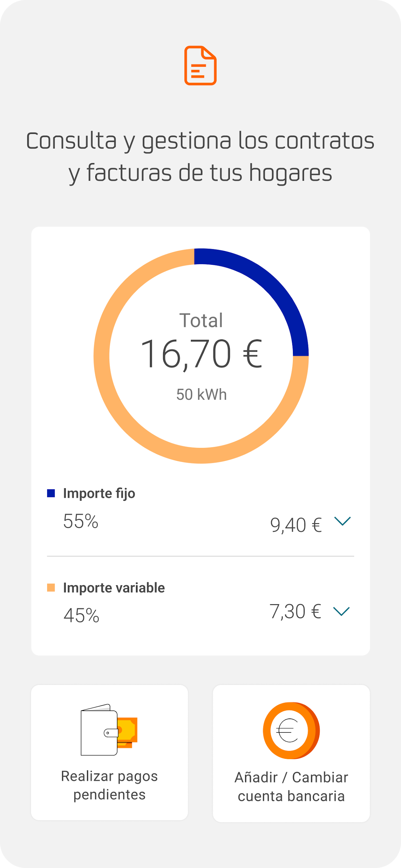Open Realizar pagos pendientes card

(109, 752)
